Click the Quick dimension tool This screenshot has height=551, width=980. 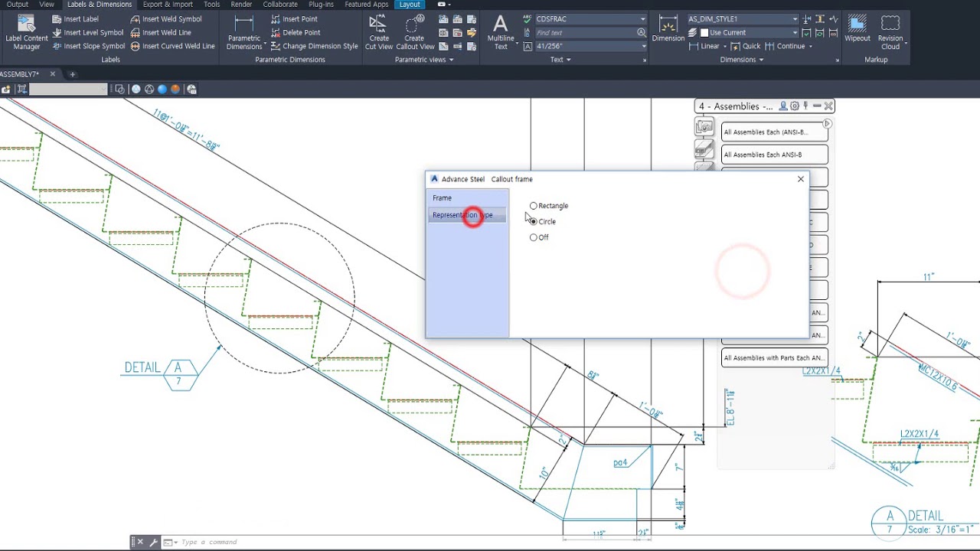tap(746, 46)
